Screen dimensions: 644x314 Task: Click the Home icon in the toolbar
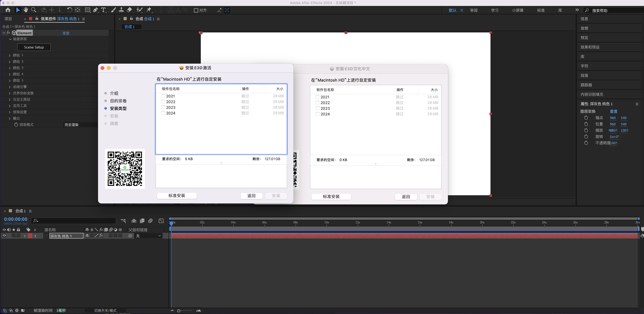click(x=8, y=10)
